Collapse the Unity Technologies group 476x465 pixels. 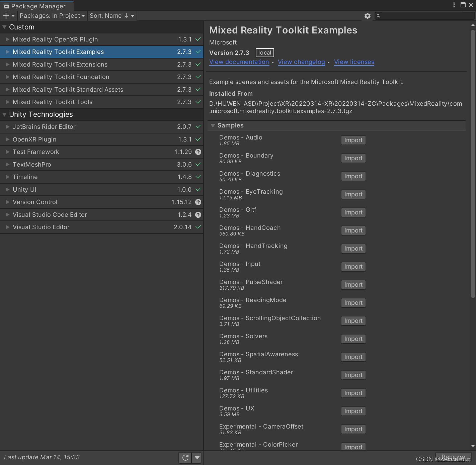4,114
